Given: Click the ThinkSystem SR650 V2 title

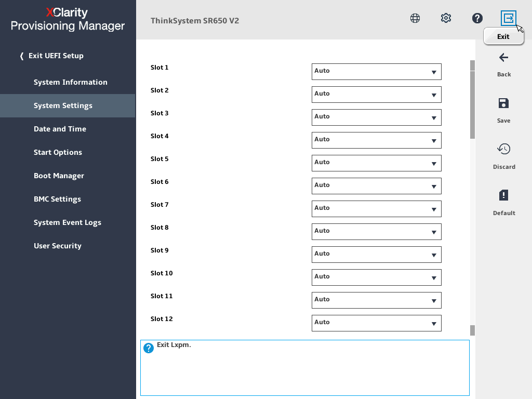Looking at the screenshot, I should [195, 21].
